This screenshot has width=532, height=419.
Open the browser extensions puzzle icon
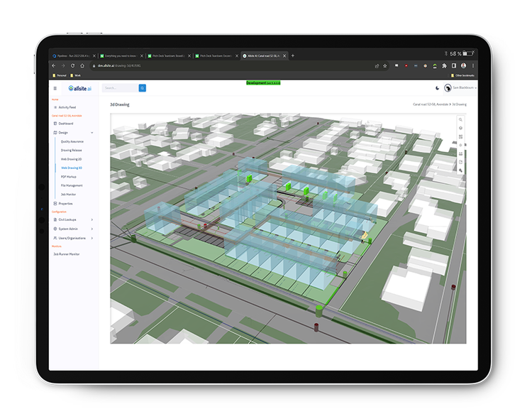[444, 66]
